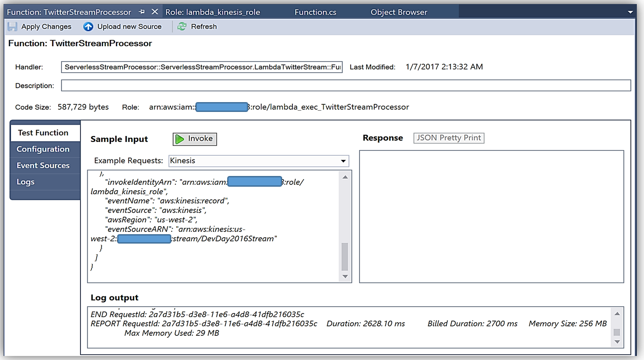Image resolution: width=644 pixels, height=360 pixels.
Task: Click the Apply Changes save icon
Action: point(13,27)
